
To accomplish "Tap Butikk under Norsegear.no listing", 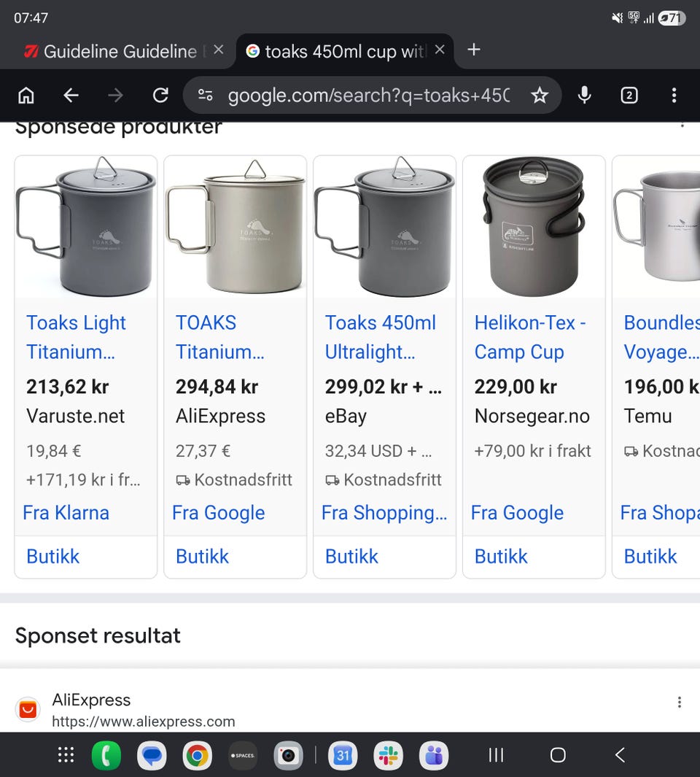I will pyautogui.click(x=501, y=557).
